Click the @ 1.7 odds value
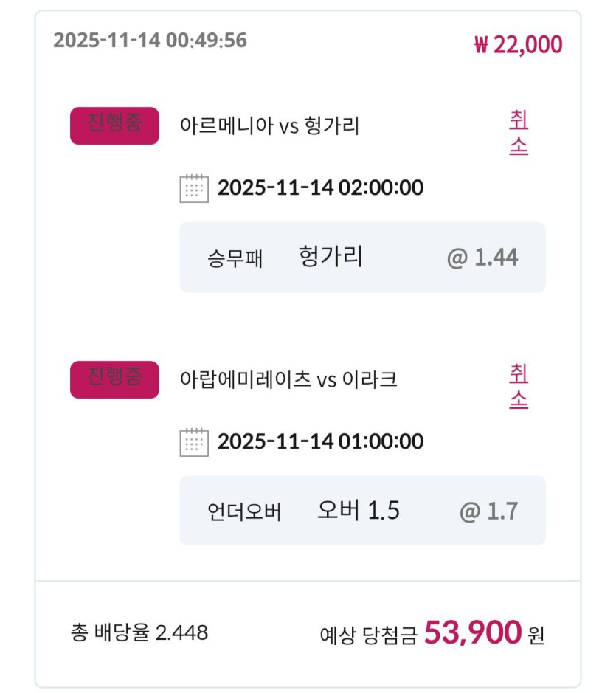Screen dimensions: 616x693 [488, 511]
